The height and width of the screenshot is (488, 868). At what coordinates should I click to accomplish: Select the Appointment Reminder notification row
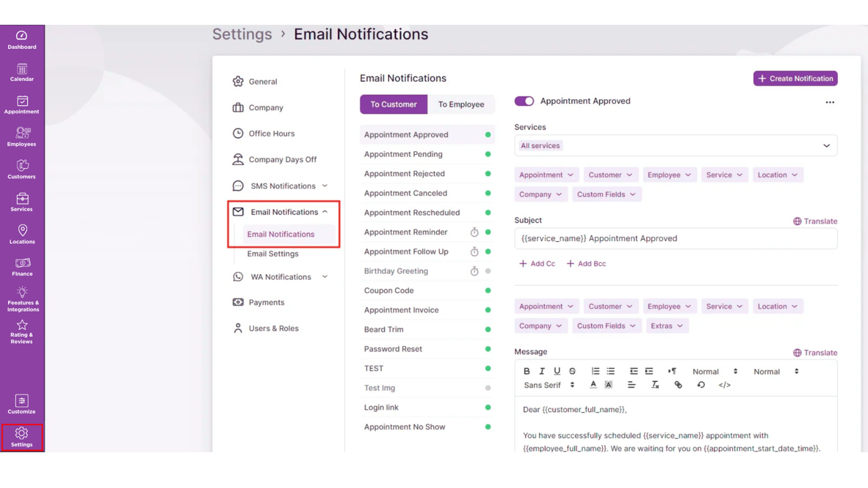[x=427, y=233]
